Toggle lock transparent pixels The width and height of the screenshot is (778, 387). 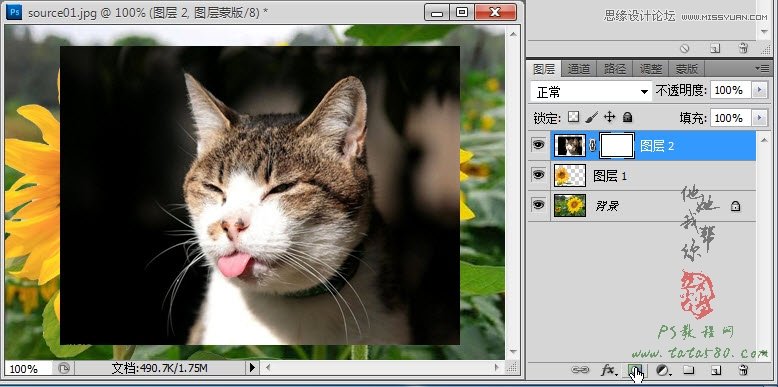574,117
